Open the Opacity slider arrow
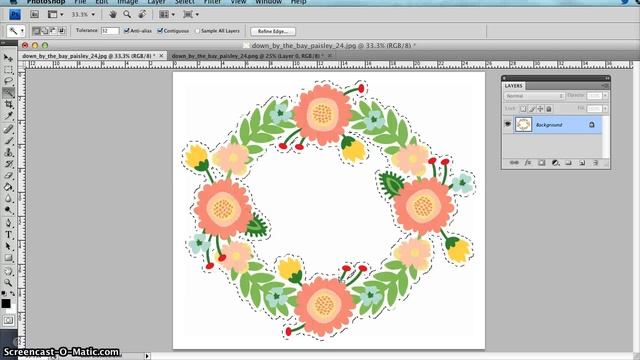640x360 pixels. [x=605, y=96]
